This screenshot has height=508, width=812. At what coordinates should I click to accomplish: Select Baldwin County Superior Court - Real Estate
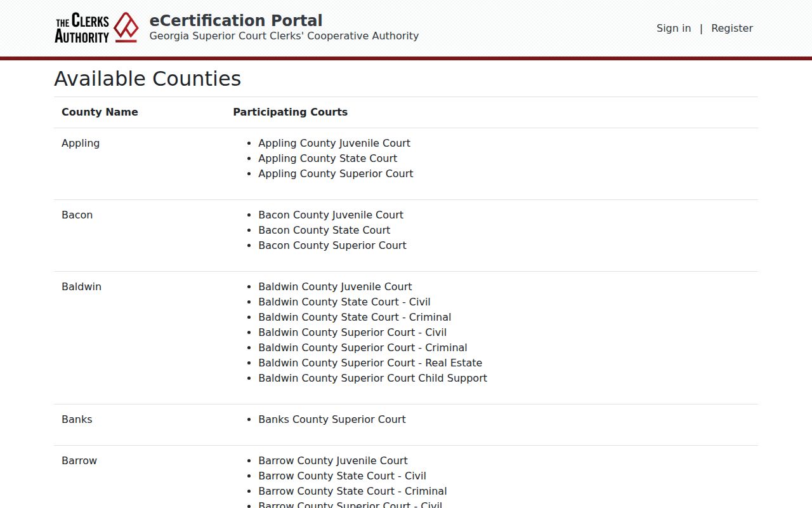[x=370, y=363]
